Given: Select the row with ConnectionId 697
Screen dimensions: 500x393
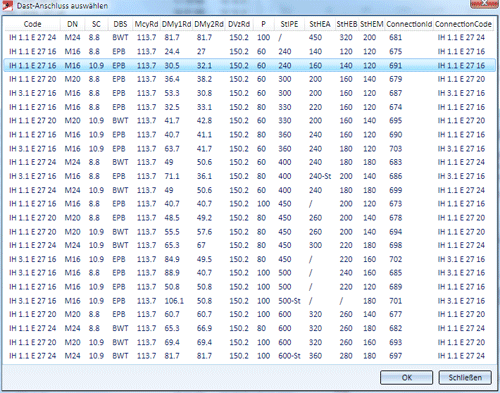Looking at the screenshot, I should click(249, 356).
